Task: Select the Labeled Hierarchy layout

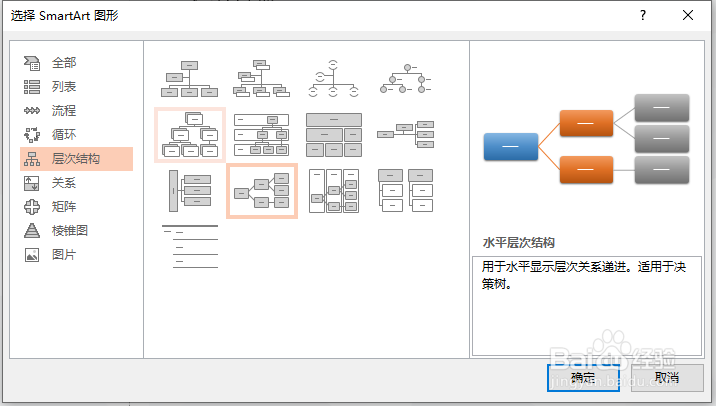Action: point(261,135)
